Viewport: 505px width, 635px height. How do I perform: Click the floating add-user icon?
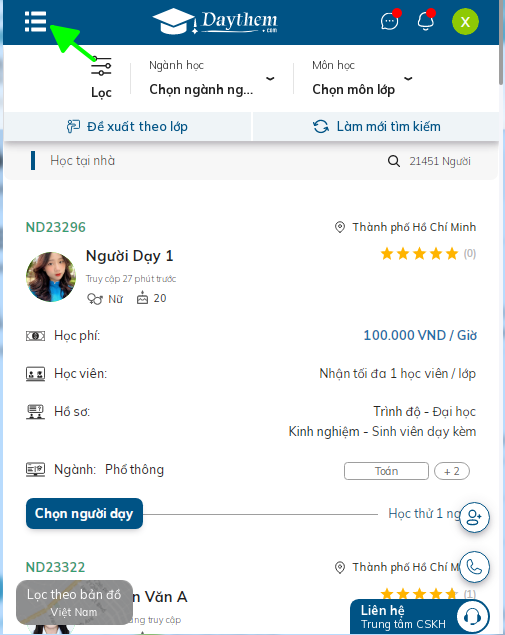pyautogui.click(x=474, y=517)
